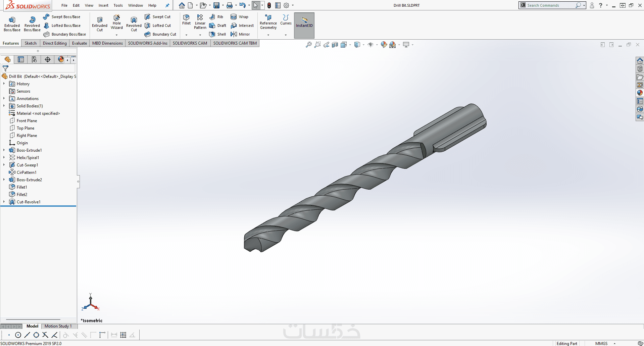Select the Lofted Cut tool
Image resolution: width=644 pixels, height=346 pixels.
(158, 26)
